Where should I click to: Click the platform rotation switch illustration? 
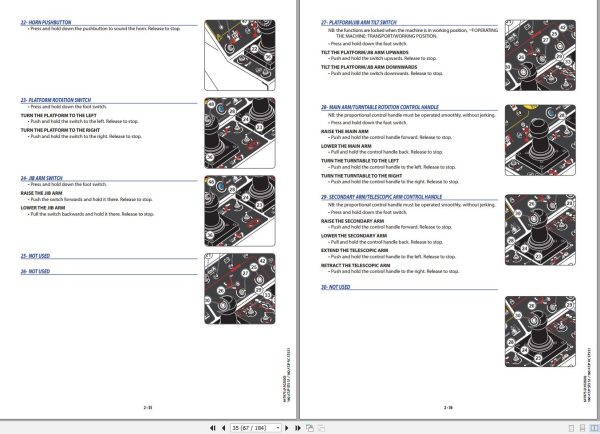pos(240,133)
